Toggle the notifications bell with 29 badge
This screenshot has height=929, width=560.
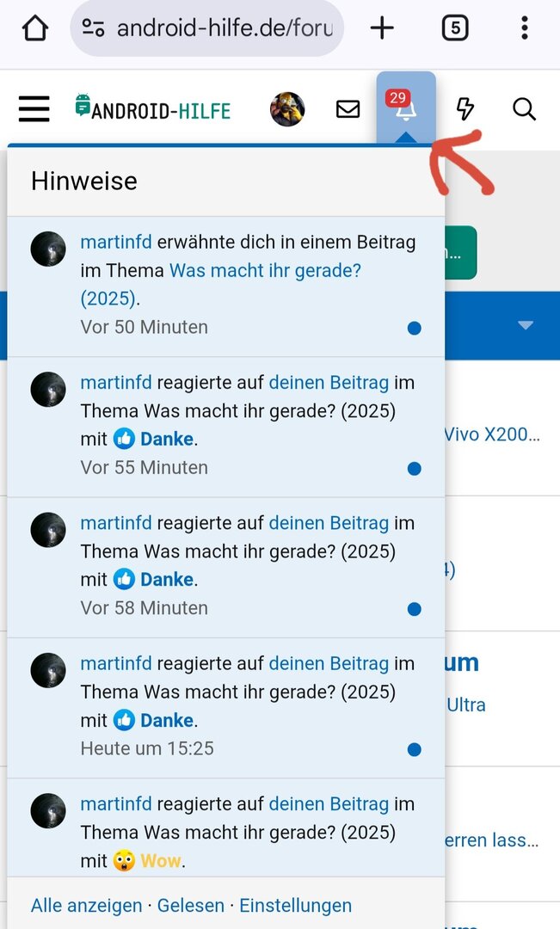point(405,109)
